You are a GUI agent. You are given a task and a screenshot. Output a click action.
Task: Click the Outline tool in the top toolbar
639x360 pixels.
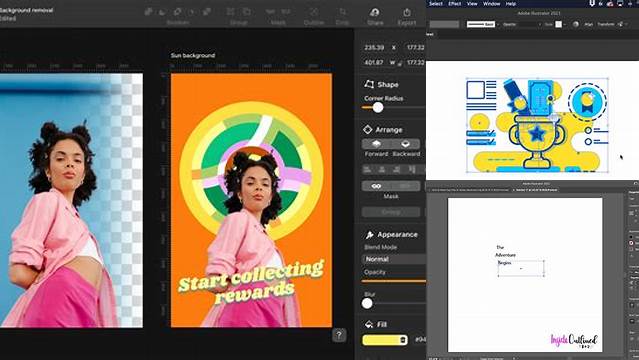[314, 12]
